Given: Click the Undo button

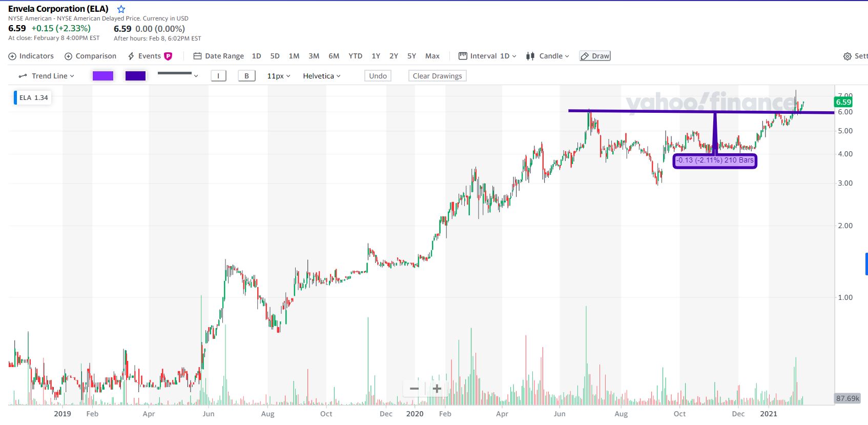Looking at the screenshot, I should 378,76.
